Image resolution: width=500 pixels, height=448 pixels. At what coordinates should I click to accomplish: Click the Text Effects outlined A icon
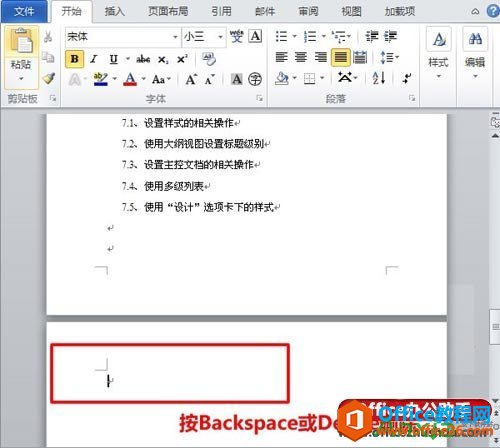coord(74,80)
